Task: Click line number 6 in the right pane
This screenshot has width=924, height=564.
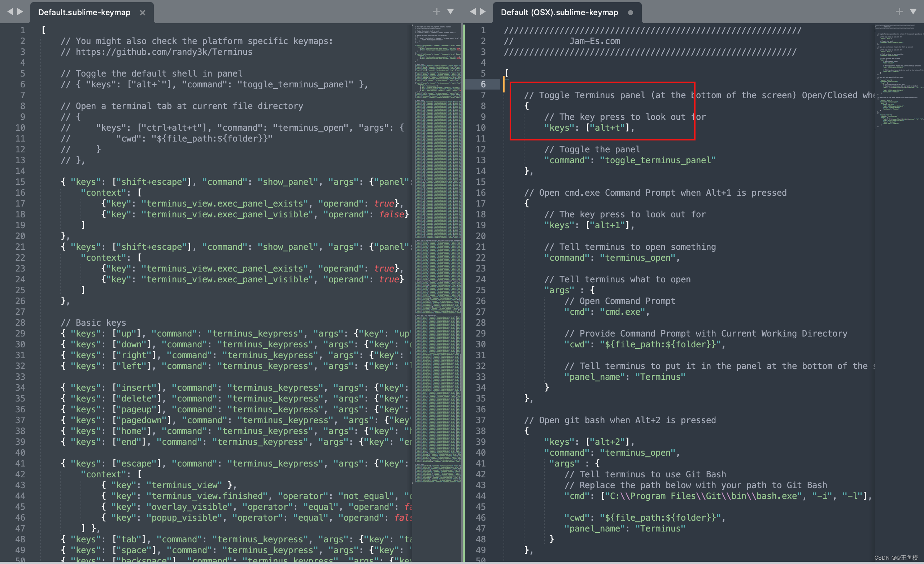Action: pos(483,84)
